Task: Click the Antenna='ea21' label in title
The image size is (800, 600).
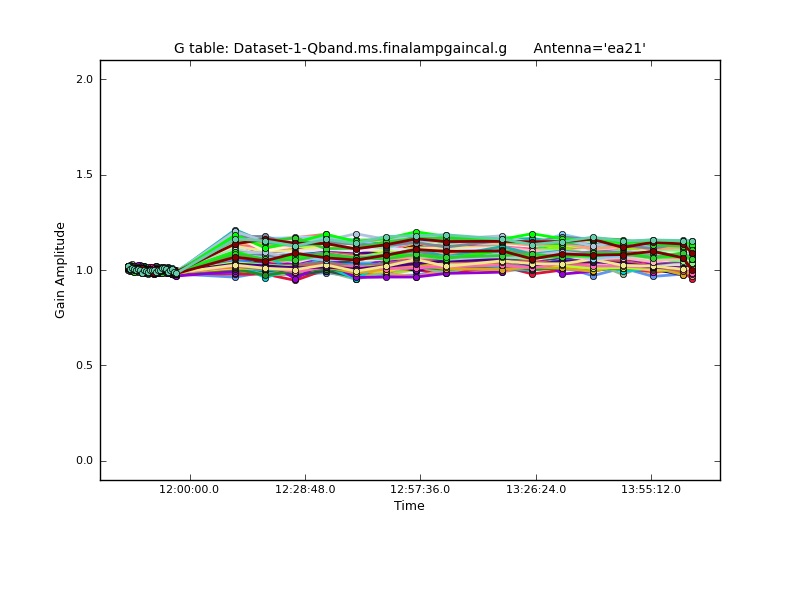Action: [x=589, y=48]
